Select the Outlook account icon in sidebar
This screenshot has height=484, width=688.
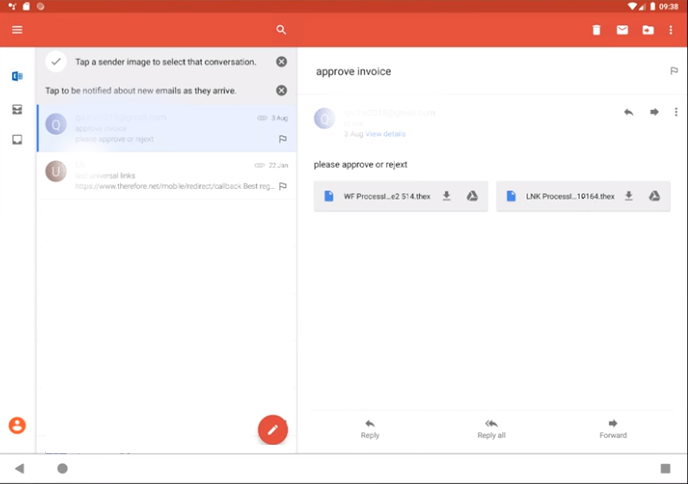tap(17, 76)
